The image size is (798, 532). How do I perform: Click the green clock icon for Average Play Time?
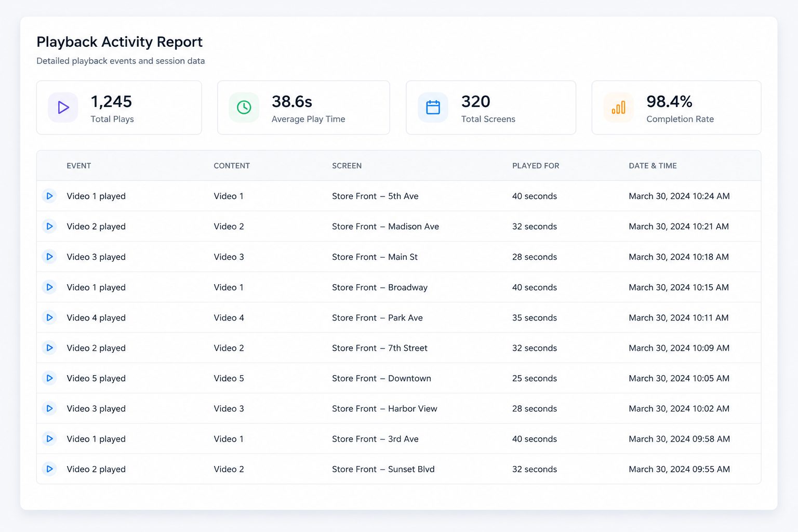coord(244,108)
